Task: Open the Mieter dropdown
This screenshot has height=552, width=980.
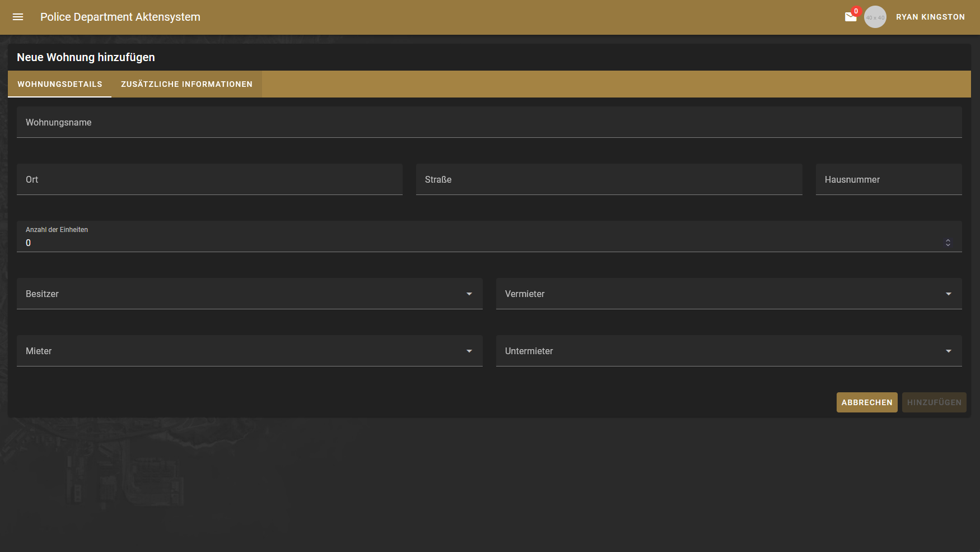Action: point(250,351)
